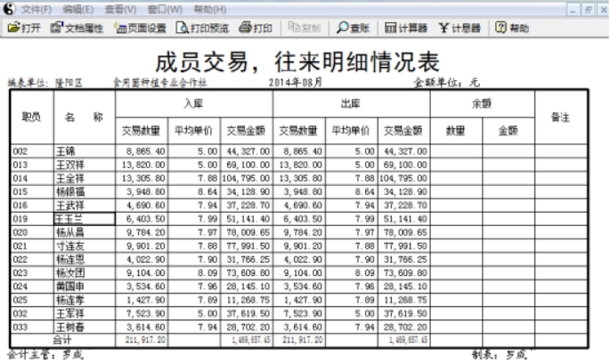Click the 备注 column header

click(560, 117)
